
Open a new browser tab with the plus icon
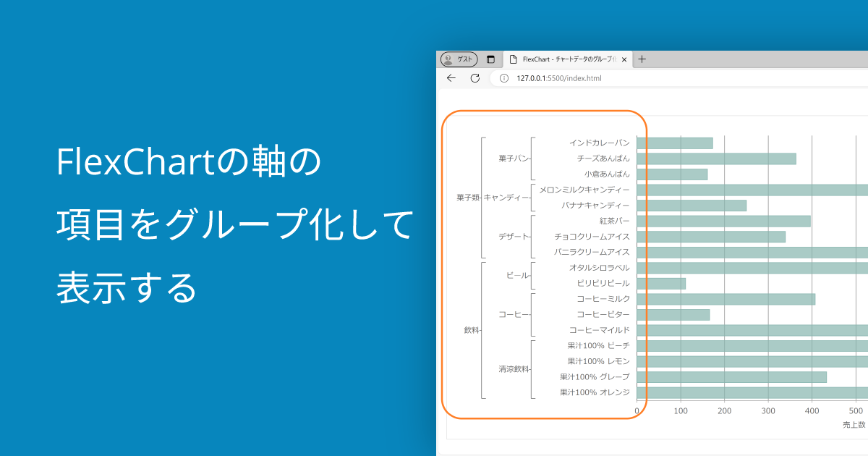pyautogui.click(x=642, y=59)
